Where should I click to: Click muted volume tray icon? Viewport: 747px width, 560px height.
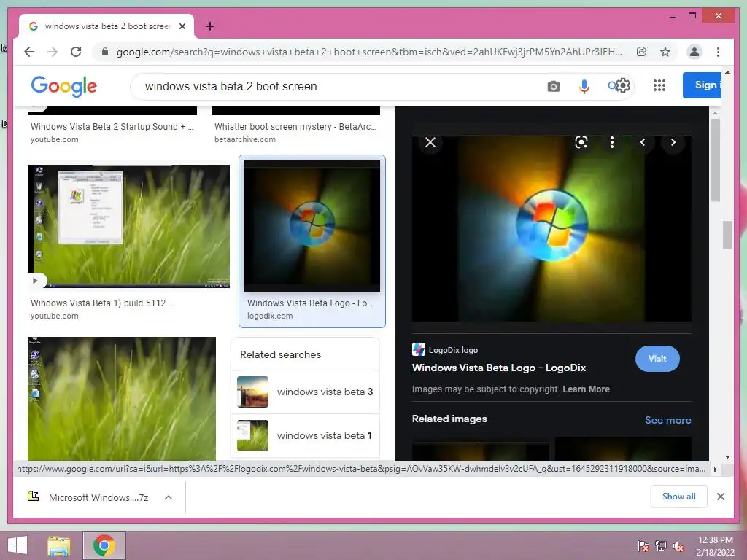click(678, 546)
